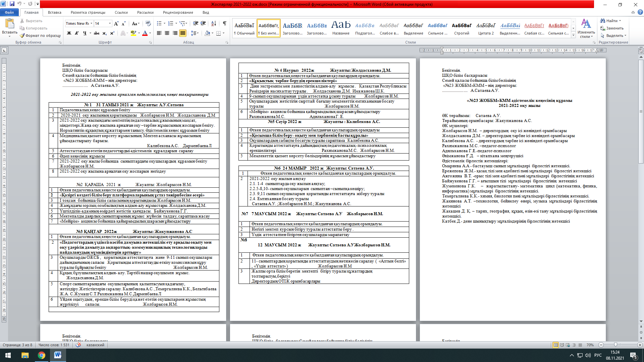The width and height of the screenshot is (644, 362).
Task: Open Font dialog launcher in Шрифт group
Action: (x=150, y=43)
